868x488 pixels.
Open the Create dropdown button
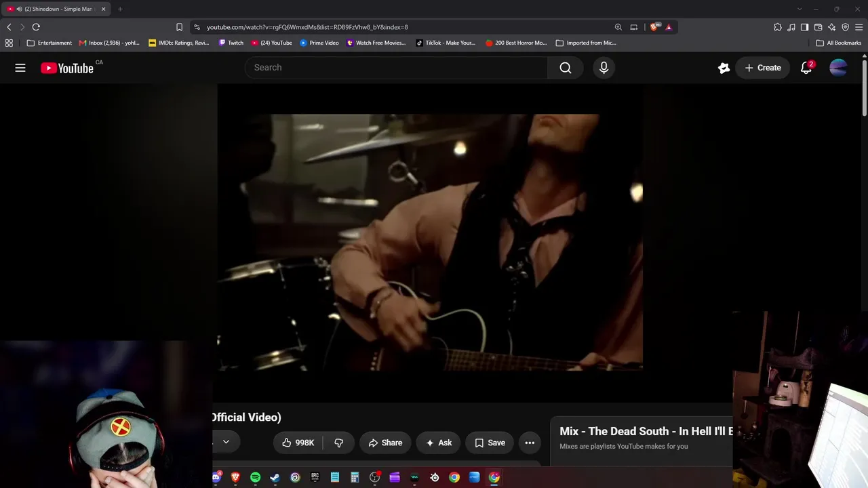[x=762, y=68]
